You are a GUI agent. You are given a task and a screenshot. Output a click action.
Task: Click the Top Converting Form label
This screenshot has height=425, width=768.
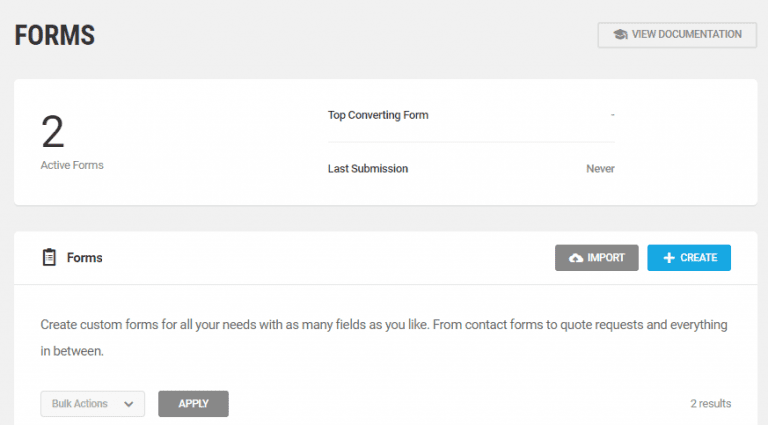[x=378, y=115]
